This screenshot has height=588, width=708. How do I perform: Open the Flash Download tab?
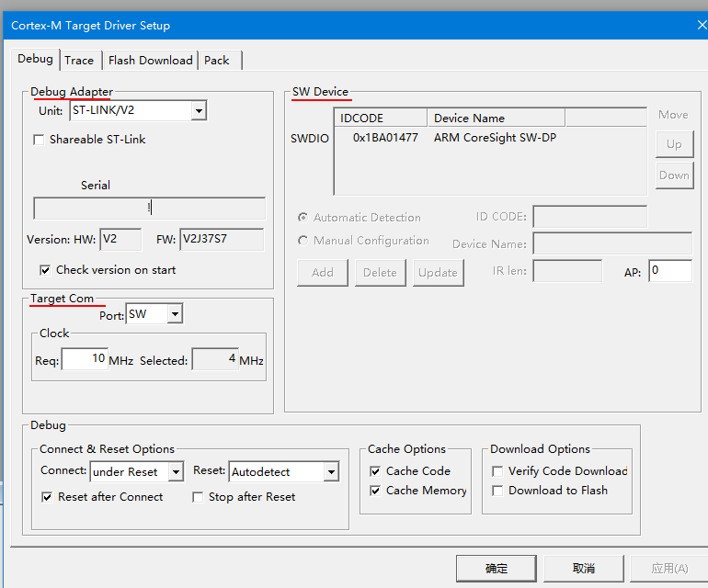click(x=151, y=61)
